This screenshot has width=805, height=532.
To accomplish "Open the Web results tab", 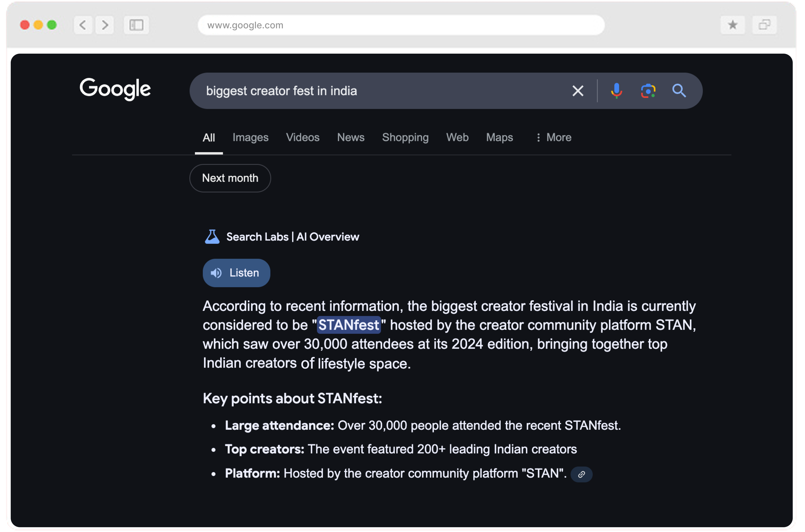I will (x=457, y=137).
